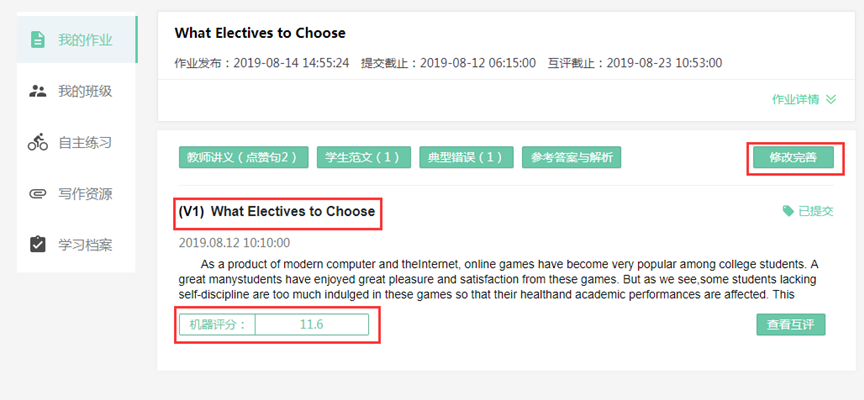Click the green tag icon near 已提交
864x400 pixels.
tap(788, 211)
